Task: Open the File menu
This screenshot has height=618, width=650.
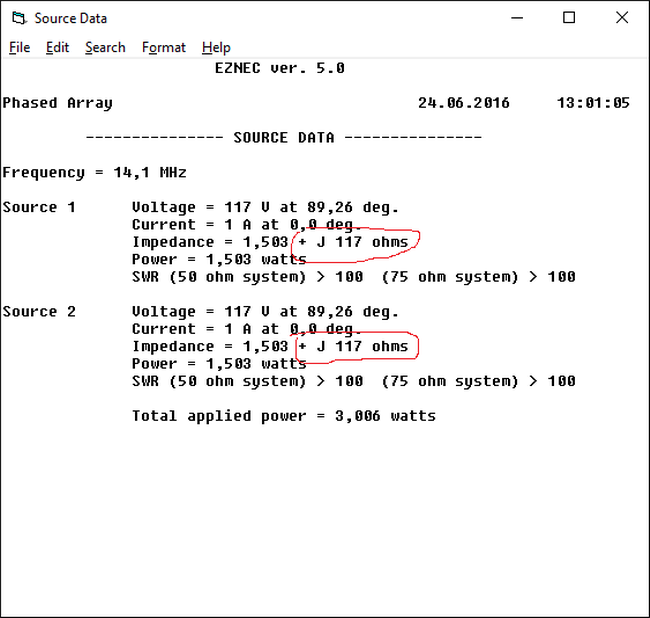Action: 19,47
